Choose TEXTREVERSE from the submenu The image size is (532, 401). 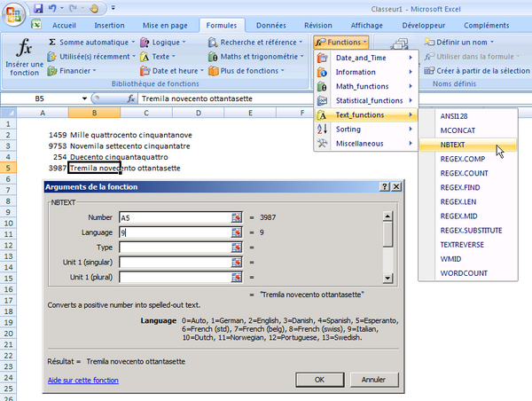pyautogui.click(x=468, y=245)
